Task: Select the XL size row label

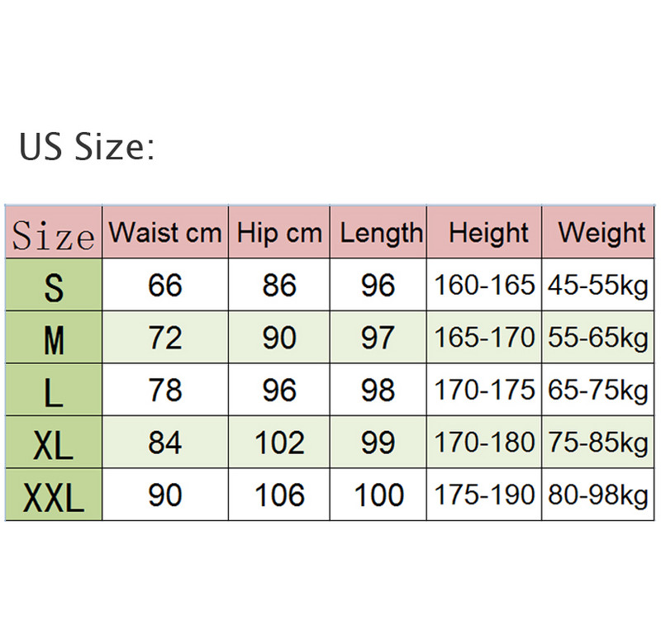Action: coord(54,443)
